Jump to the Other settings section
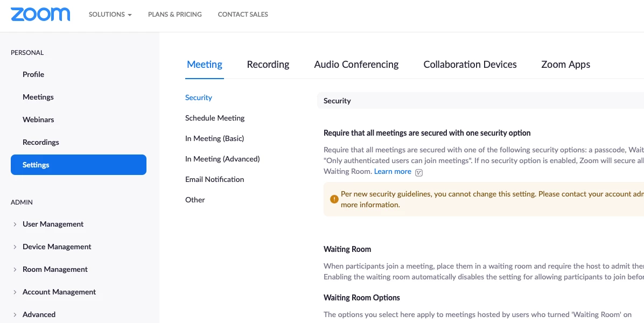The width and height of the screenshot is (644, 323). [x=195, y=200]
